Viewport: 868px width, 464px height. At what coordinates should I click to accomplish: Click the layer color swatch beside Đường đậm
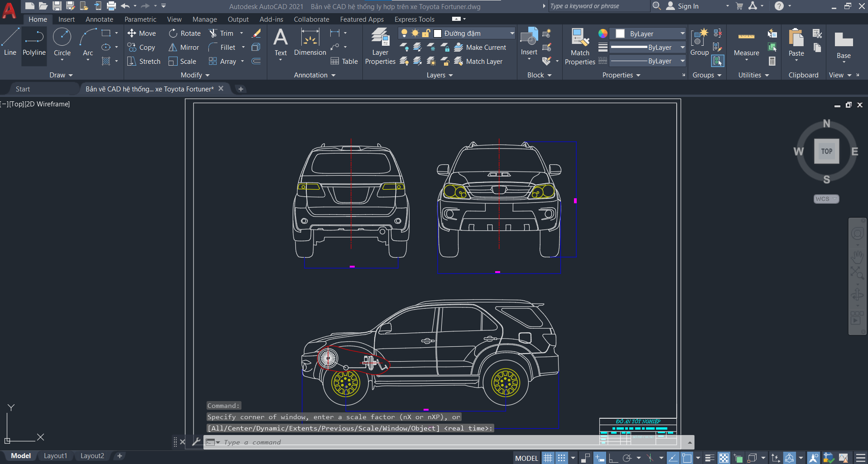(x=438, y=33)
